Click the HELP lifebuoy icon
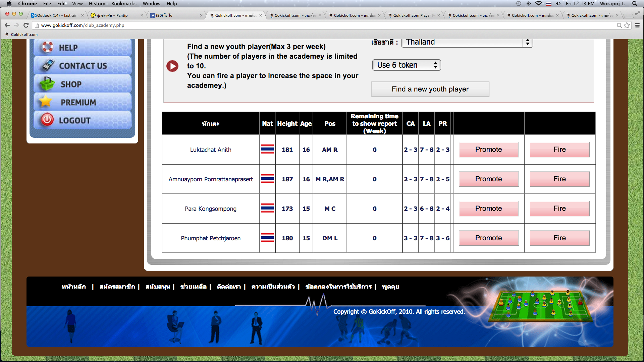The image size is (644, 362). 47,47
